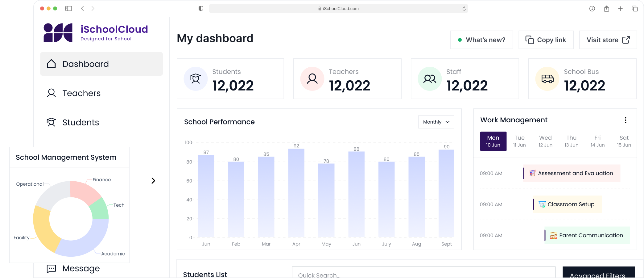Viewport: 644px width, 278px height.
Task: Click the browser share icon
Action: (x=606, y=9)
